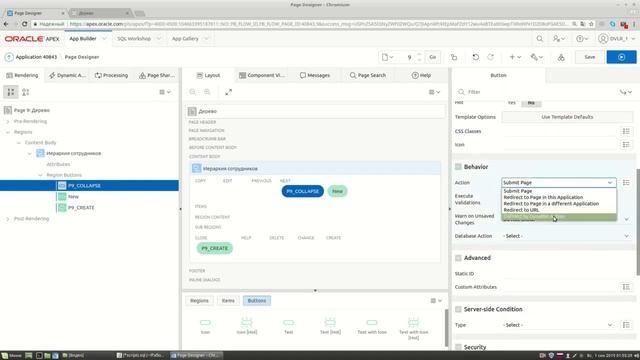Screen dimensions: 640x360
Task: Choose Redirect to Page in this Application
Action: 543,197
